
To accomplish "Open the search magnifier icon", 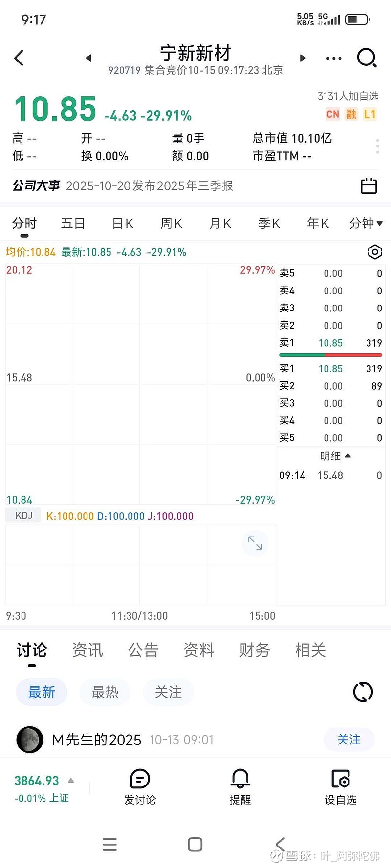I will (367, 58).
